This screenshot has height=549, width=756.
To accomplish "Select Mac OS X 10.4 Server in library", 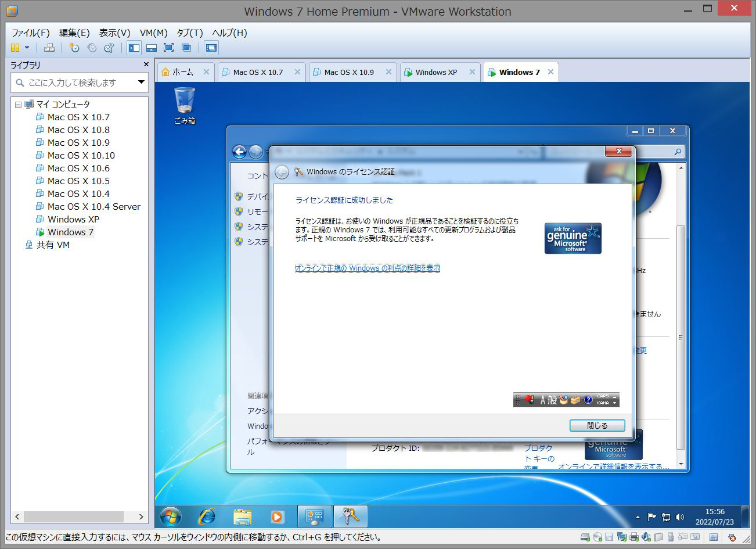I will click(88, 206).
